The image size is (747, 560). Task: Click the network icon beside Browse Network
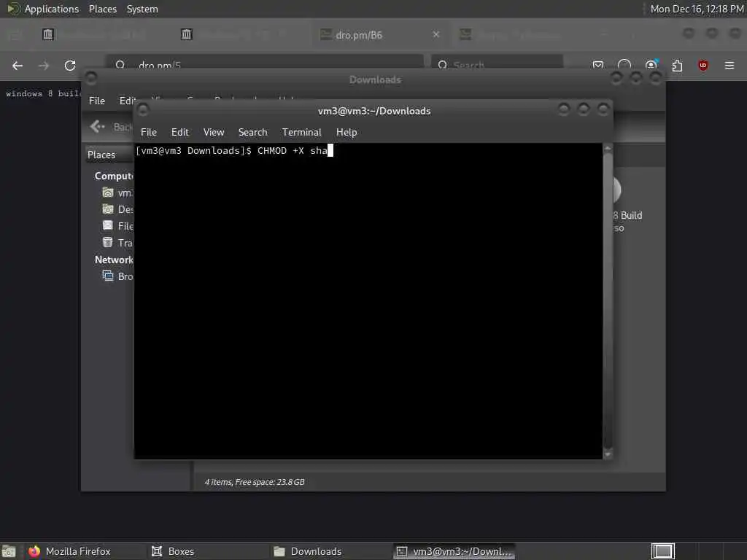click(x=108, y=276)
